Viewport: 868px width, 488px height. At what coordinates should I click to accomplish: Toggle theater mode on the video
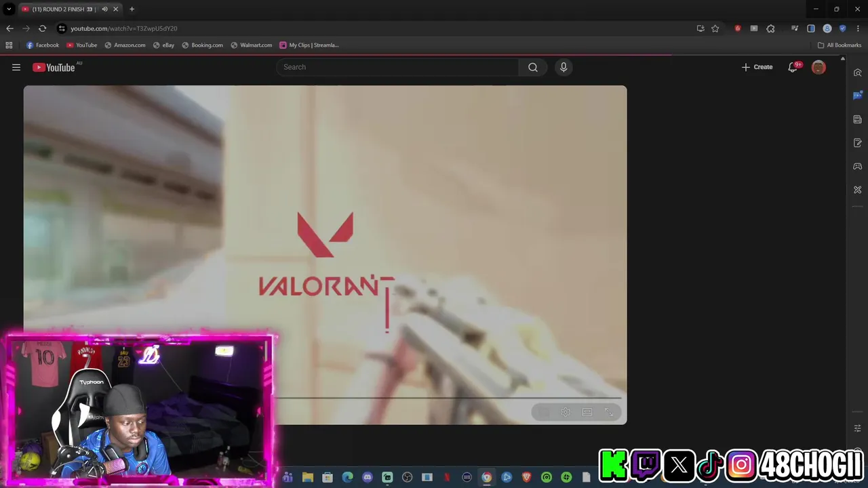587,412
